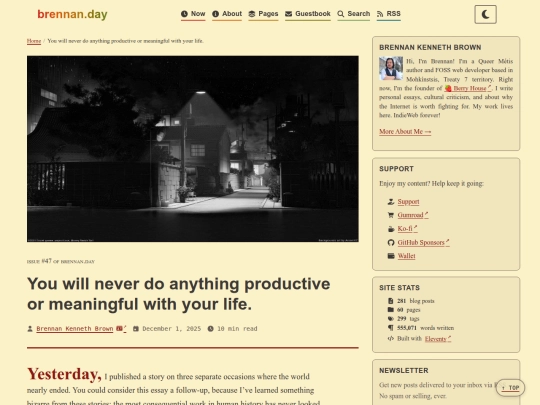Open the About page in navigation
This screenshot has width=540, height=405.
click(x=227, y=14)
